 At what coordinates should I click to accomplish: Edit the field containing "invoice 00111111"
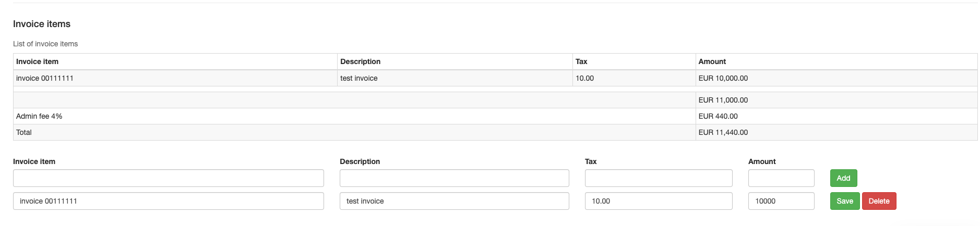(168, 201)
